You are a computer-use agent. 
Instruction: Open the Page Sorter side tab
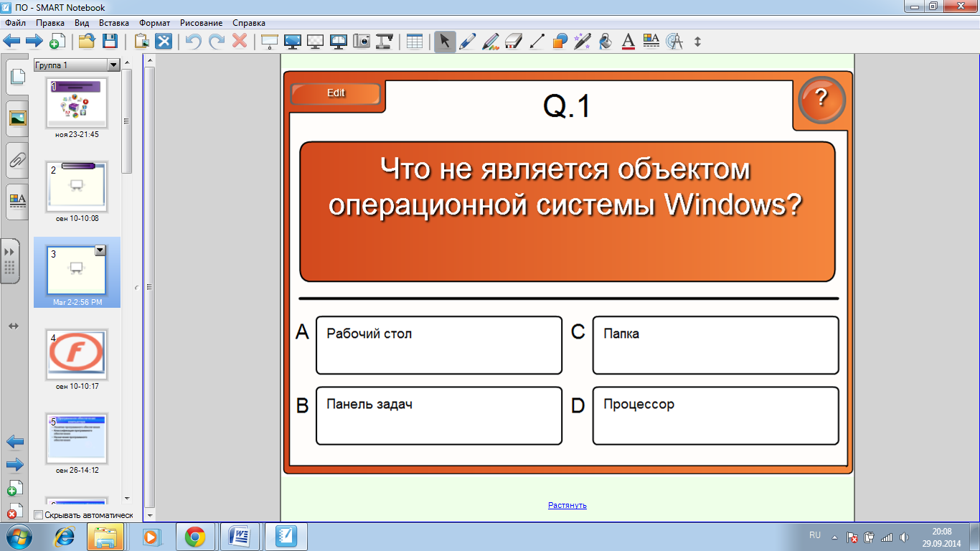(x=18, y=75)
